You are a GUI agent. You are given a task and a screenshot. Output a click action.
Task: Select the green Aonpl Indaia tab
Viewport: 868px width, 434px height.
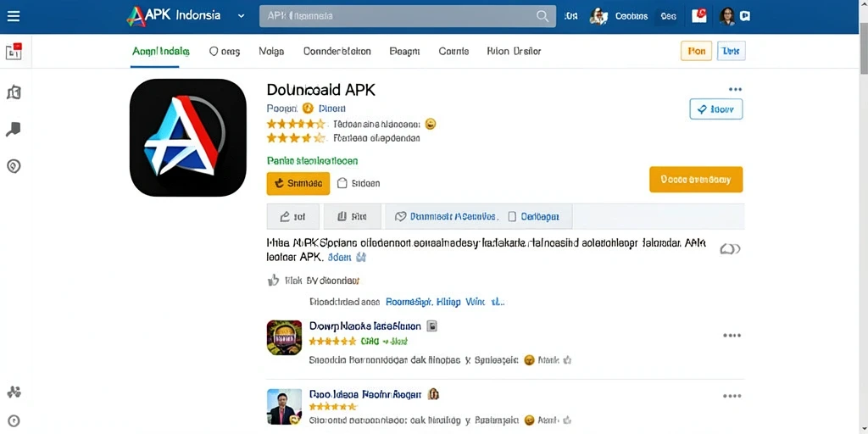pyautogui.click(x=161, y=51)
